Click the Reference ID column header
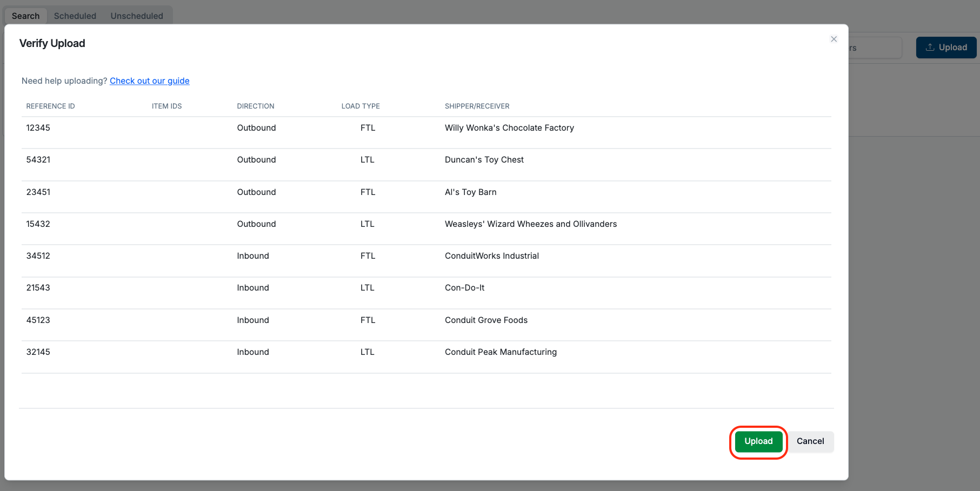This screenshot has height=491, width=980. (50, 106)
